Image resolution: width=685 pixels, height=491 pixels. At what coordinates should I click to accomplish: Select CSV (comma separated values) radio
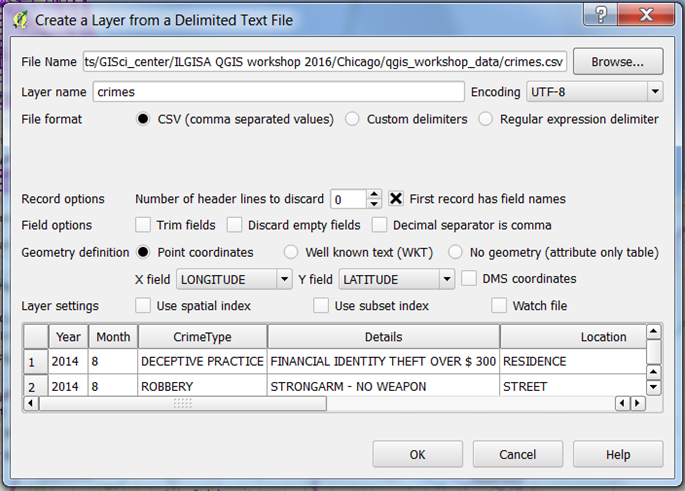(x=143, y=119)
